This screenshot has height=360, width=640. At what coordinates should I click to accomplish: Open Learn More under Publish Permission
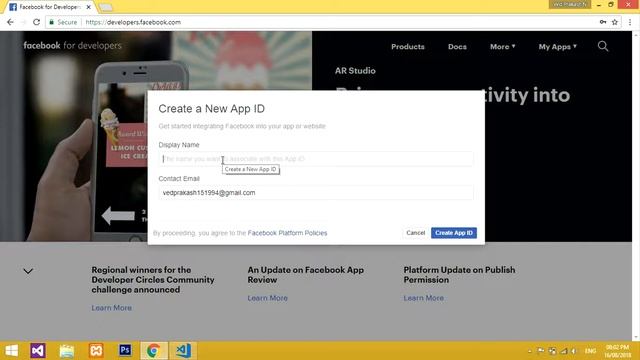(423, 298)
